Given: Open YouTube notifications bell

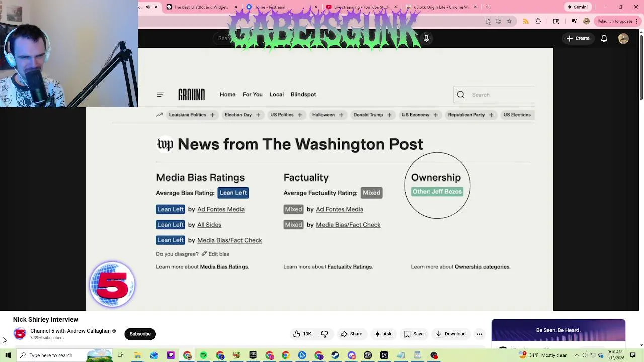Looking at the screenshot, I should tap(604, 38).
